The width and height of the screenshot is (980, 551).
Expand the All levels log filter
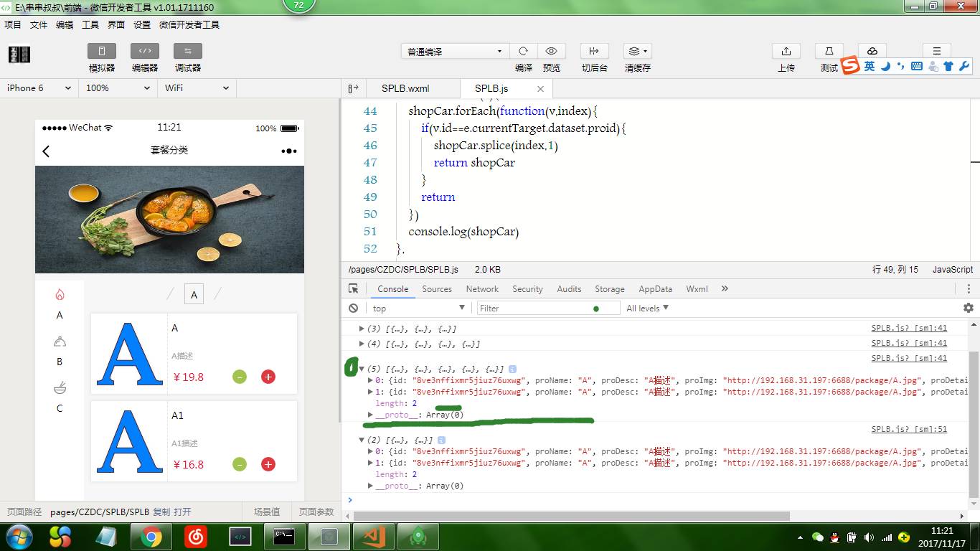[x=647, y=308]
